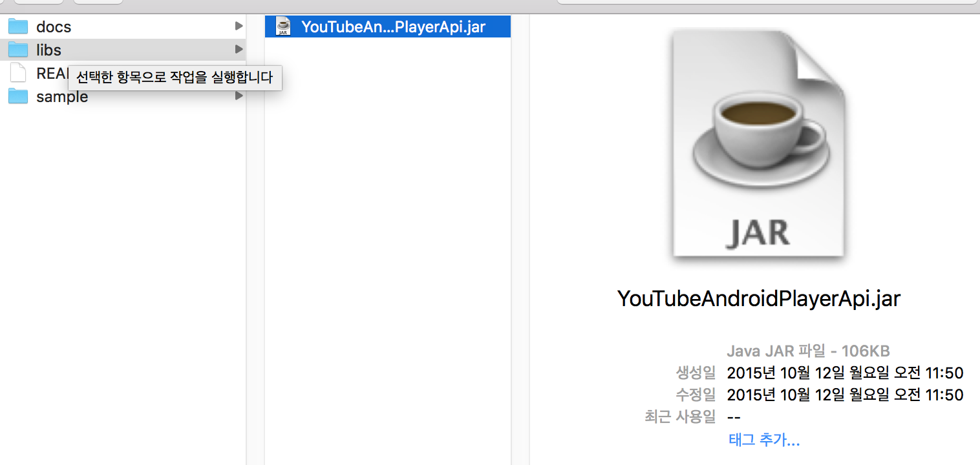This screenshot has width=980, height=465.
Task: Click the 선택한 항목으로 작업을 실행합니다 tooltip
Action: 175,78
